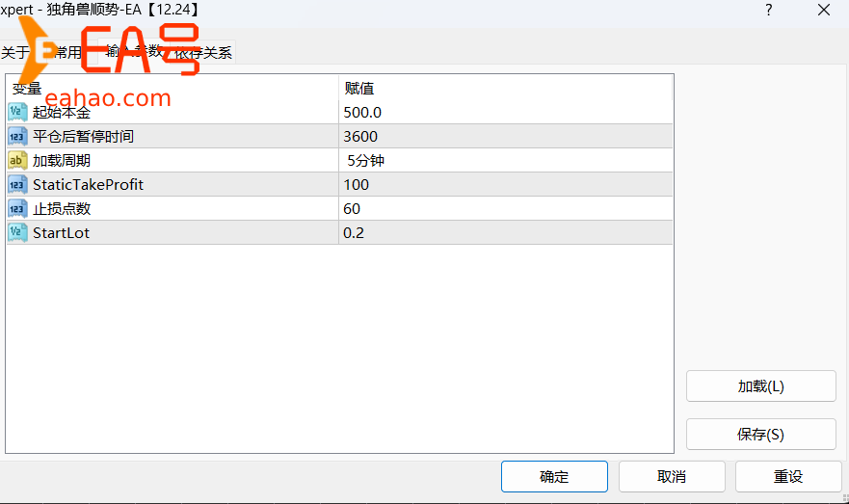Confirm with the 确定 button
The width and height of the screenshot is (849, 504).
click(554, 476)
